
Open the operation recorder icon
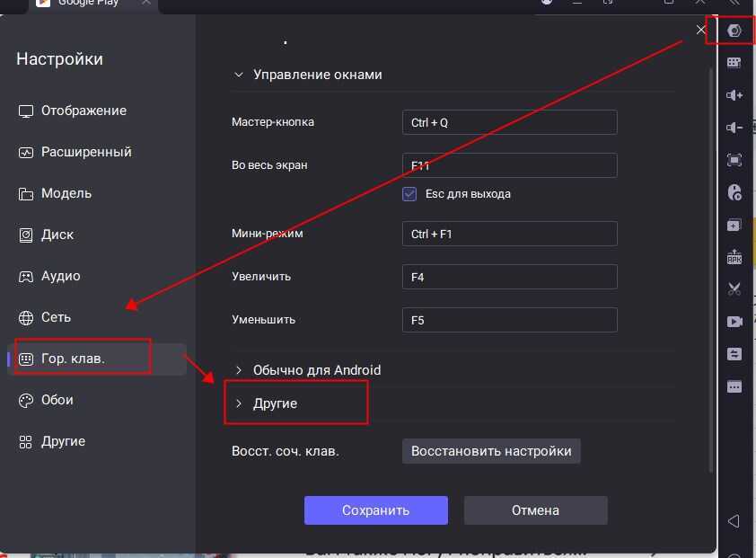click(x=734, y=191)
